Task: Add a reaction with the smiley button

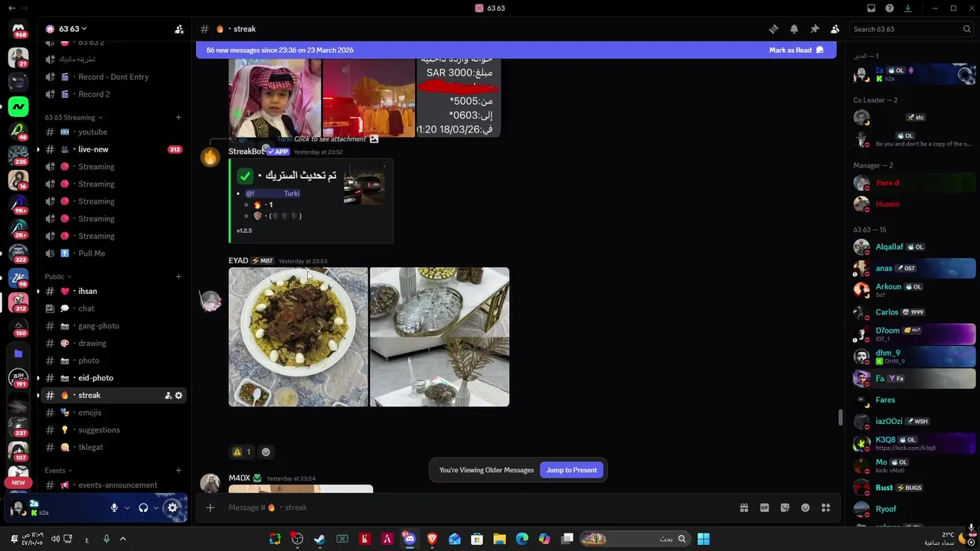Action: pyautogui.click(x=266, y=452)
